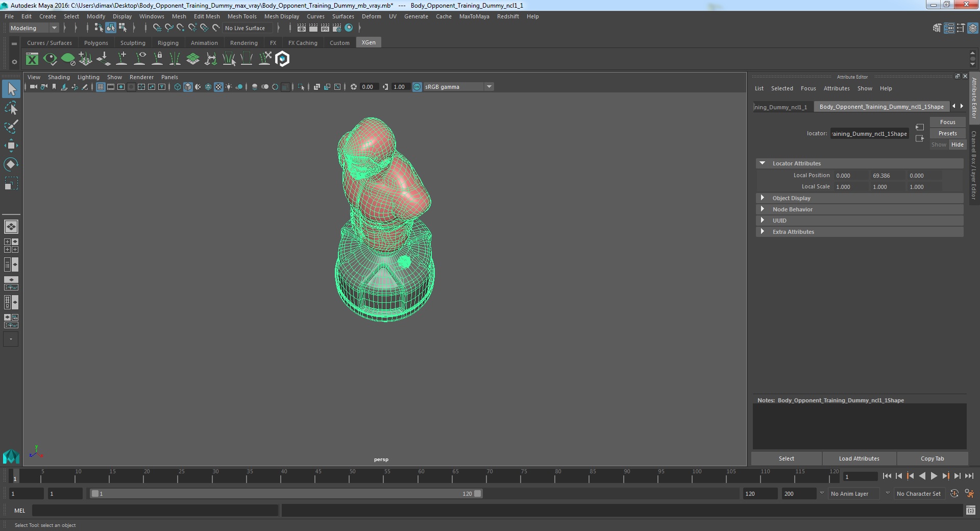Toggle viewport textured display
Image resolution: width=980 pixels, height=531 pixels.
point(218,87)
